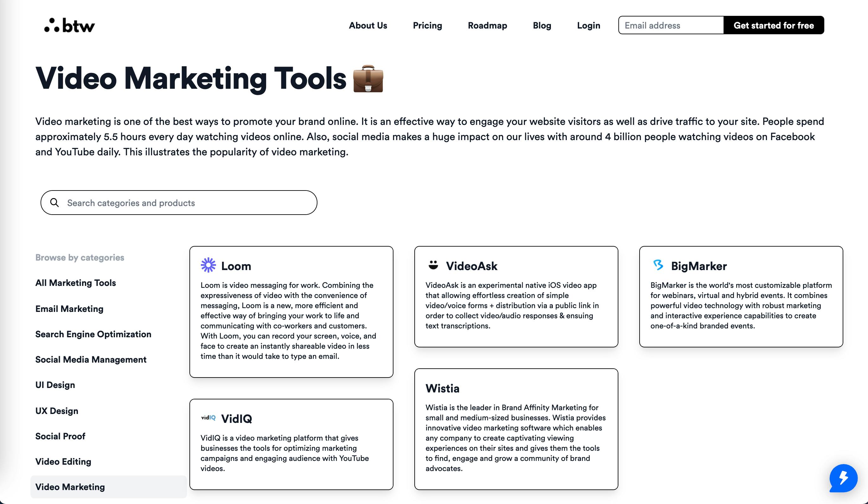Click the Wistia description paragraph
Screen dimensions: 868x504
coord(516,438)
